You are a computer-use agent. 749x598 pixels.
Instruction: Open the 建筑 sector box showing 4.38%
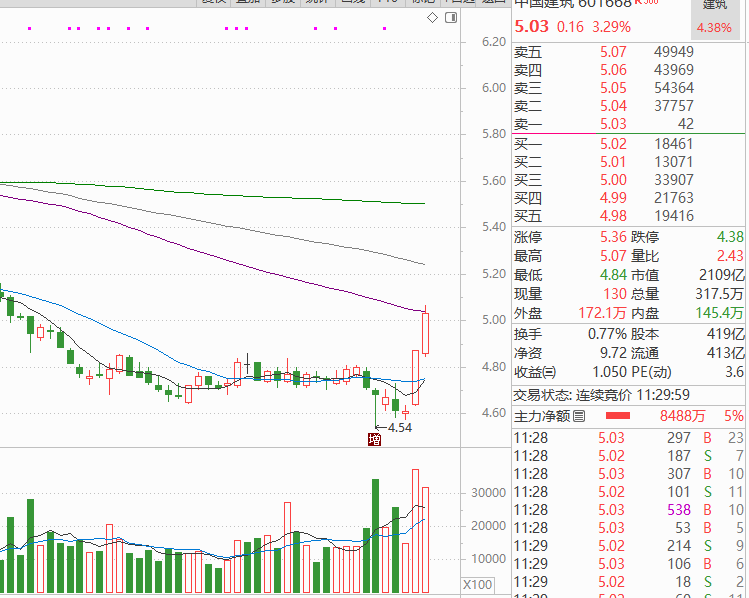click(x=716, y=19)
